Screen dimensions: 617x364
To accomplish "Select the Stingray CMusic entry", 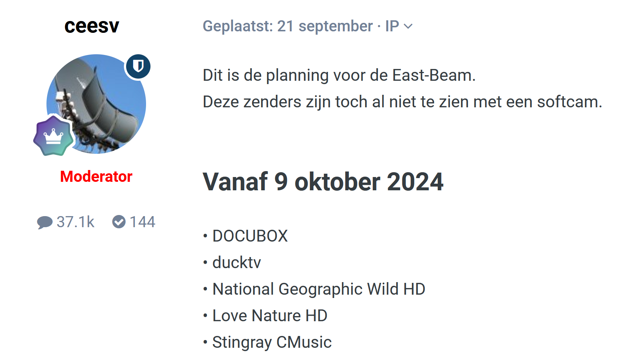I will click(x=272, y=342).
